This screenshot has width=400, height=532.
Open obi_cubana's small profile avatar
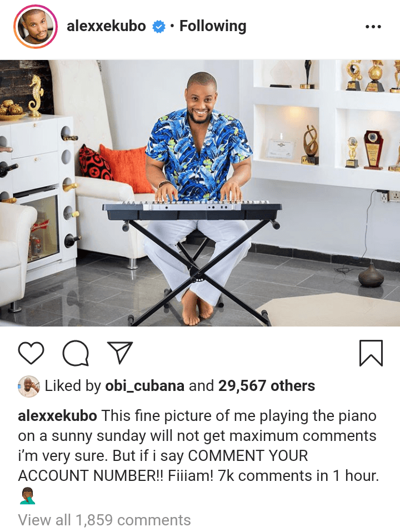pos(29,386)
